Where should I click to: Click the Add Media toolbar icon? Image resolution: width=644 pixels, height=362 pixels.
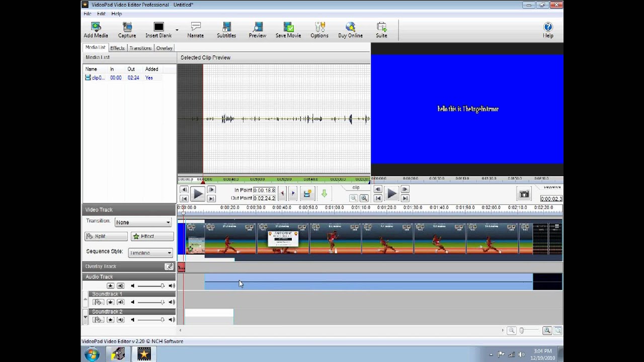[96, 30]
